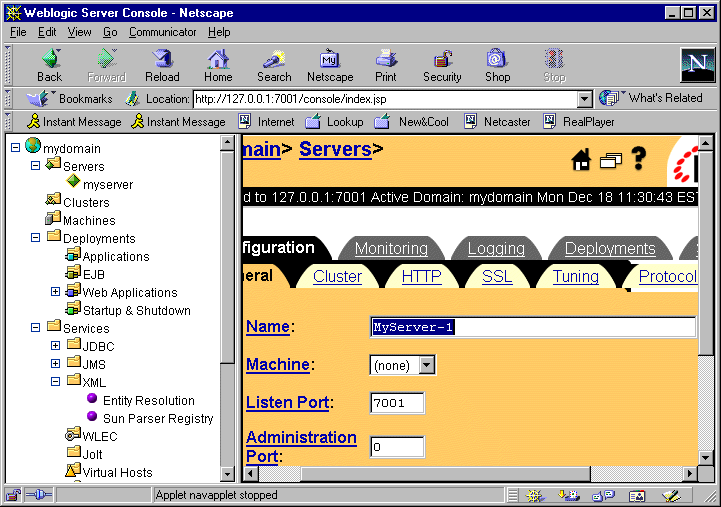Image resolution: width=721 pixels, height=507 pixels.
Task: Open Composer from component bar icon
Action: (x=671, y=496)
